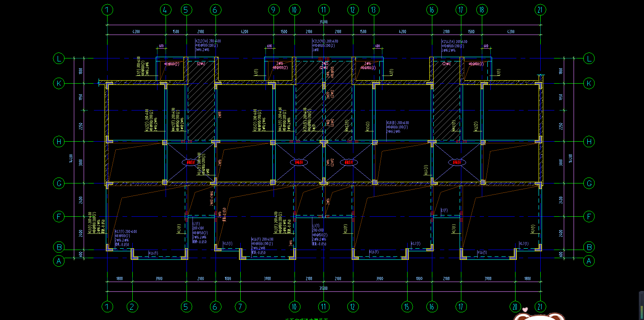Select axis bubble 9 above the plan
This screenshot has width=644, height=320.
click(x=274, y=9)
